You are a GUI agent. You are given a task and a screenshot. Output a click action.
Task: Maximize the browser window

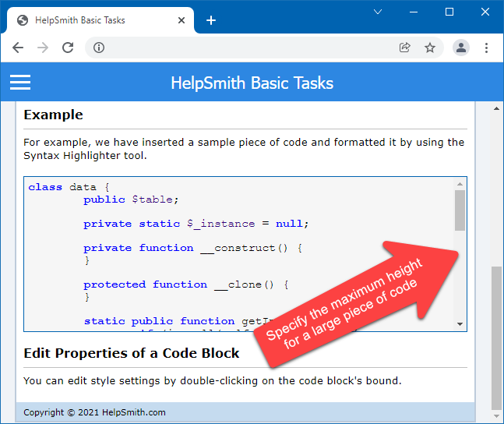coord(449,12)
